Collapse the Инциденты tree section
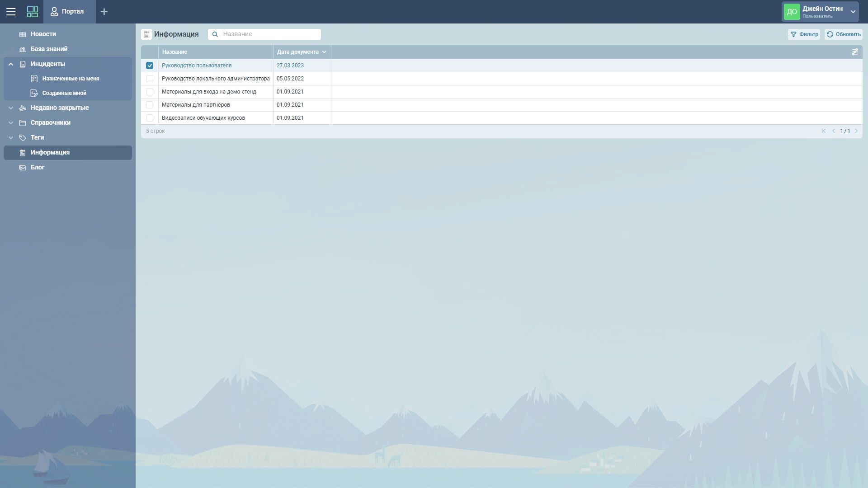This screenshot has height=488, width=868. pos(11,64)
